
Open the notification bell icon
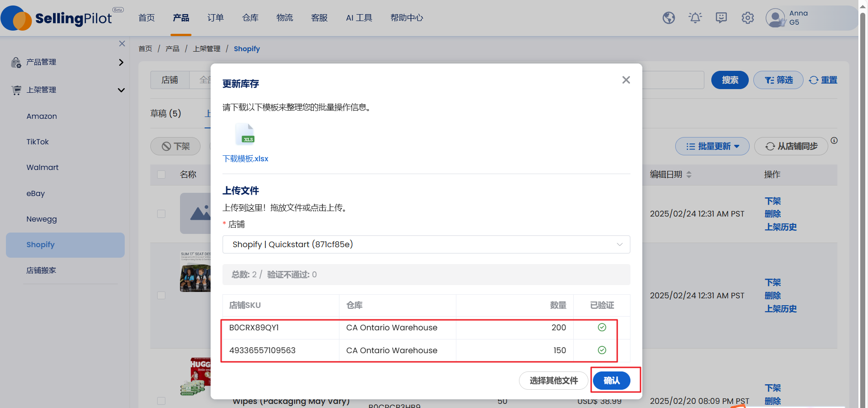(x=695, y=18)
